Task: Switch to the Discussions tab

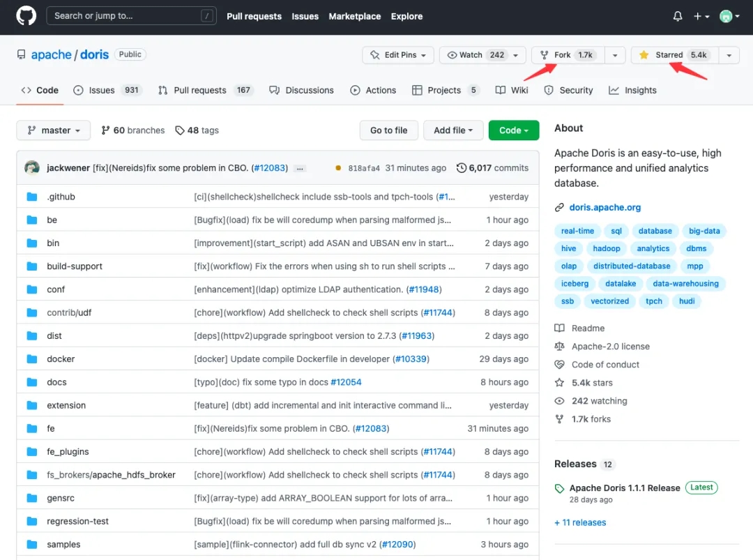Action: click(x=302, y=90)
